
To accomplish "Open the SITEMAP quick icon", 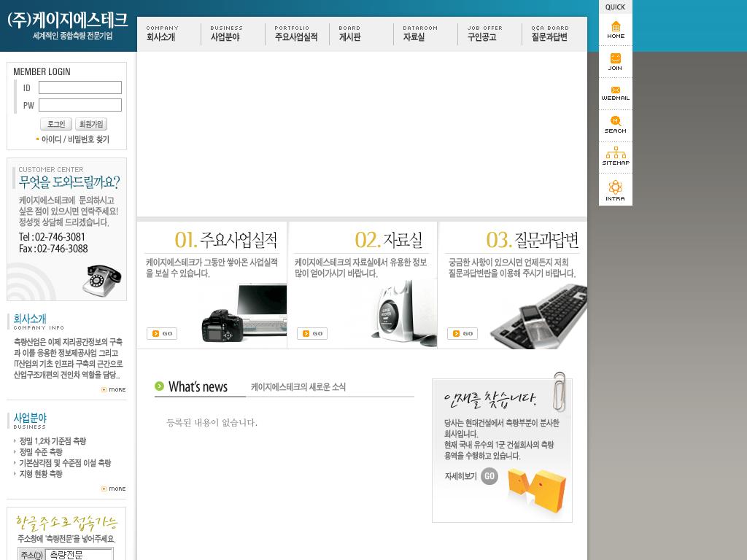I will pyautogui.click(x=615, y=156).
